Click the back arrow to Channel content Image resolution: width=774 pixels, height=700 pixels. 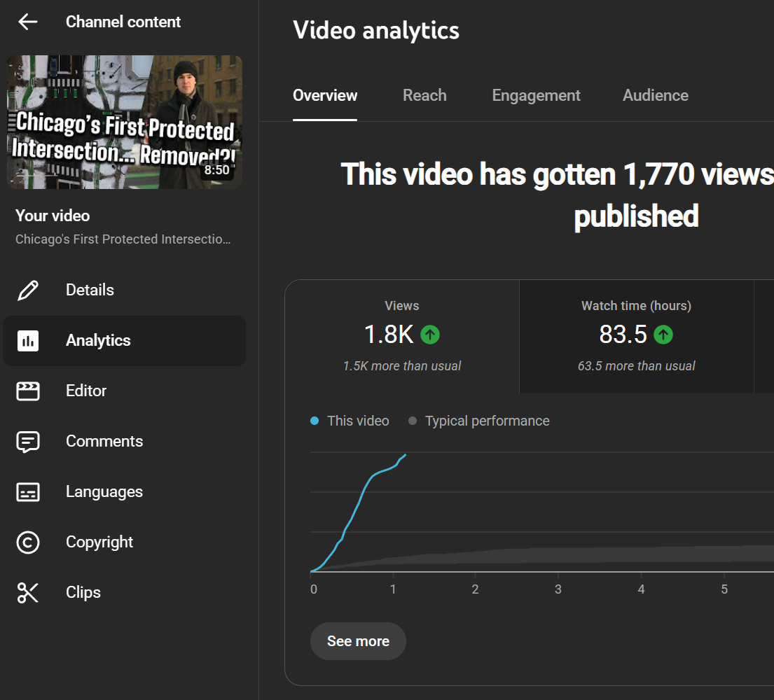(x=28, y=22)
